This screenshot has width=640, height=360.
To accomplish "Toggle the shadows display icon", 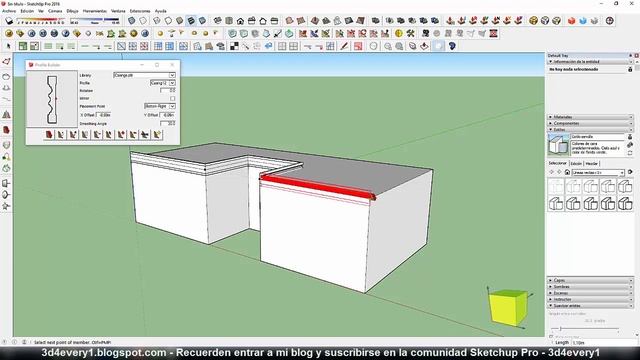I will (9, 20).
